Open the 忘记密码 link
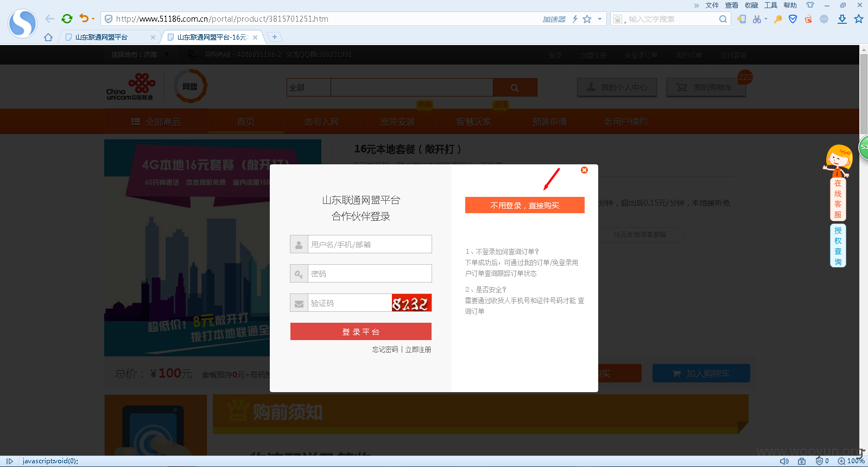Viewport: 868px width, 467px height. pos(385,349)
